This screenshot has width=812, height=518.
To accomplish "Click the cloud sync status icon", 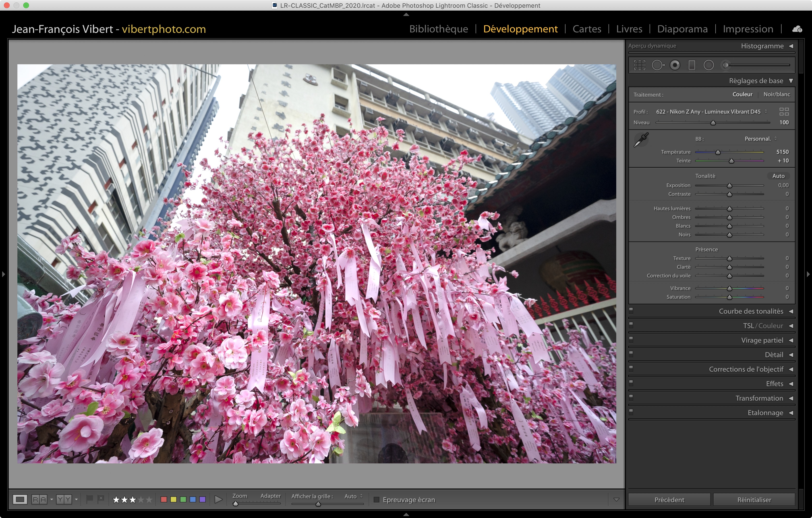I will pyautogui.click(x=797, y=29).
